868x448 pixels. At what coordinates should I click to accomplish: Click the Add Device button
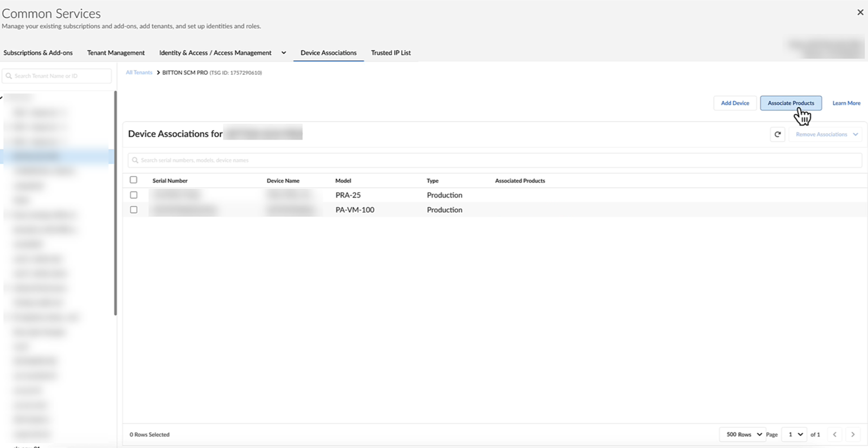(x=735, y=103)
